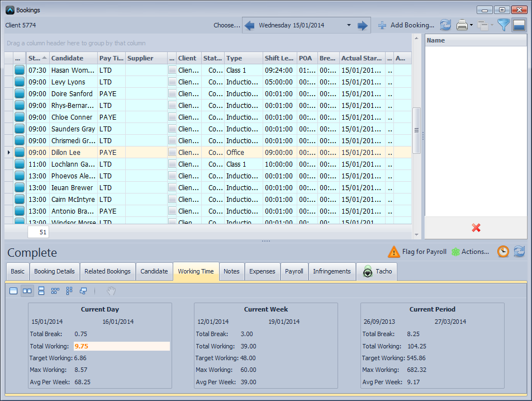Click blue status icon for Hasan Wom row

[x=20, y=70]
